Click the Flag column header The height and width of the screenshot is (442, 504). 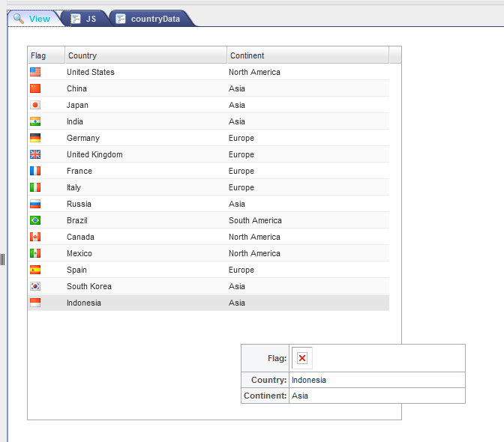point(46,55)
